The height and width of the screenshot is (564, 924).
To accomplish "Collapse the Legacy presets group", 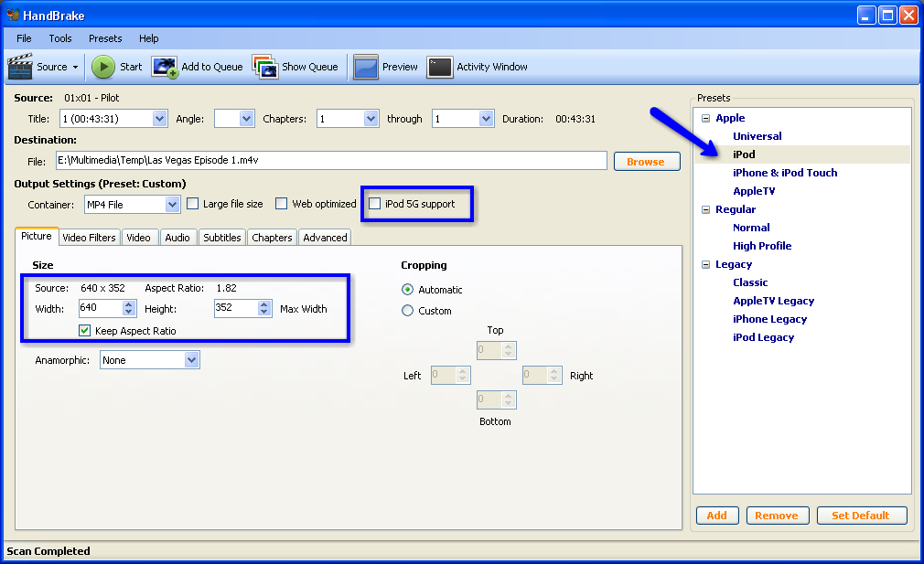I will click(x=706, y=264).
